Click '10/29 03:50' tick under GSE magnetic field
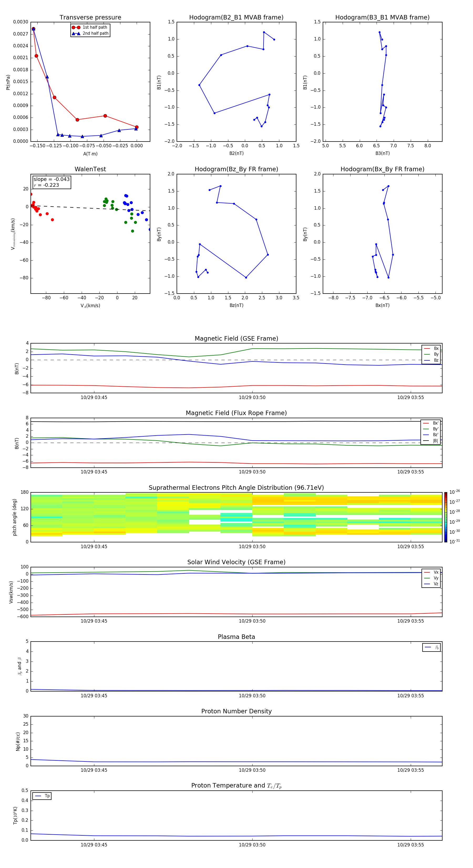Screen dimensions: 473x868 (252, 398)
